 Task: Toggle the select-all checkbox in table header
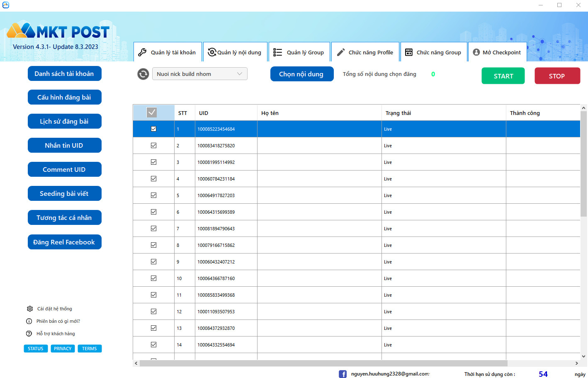coord(152,112)
